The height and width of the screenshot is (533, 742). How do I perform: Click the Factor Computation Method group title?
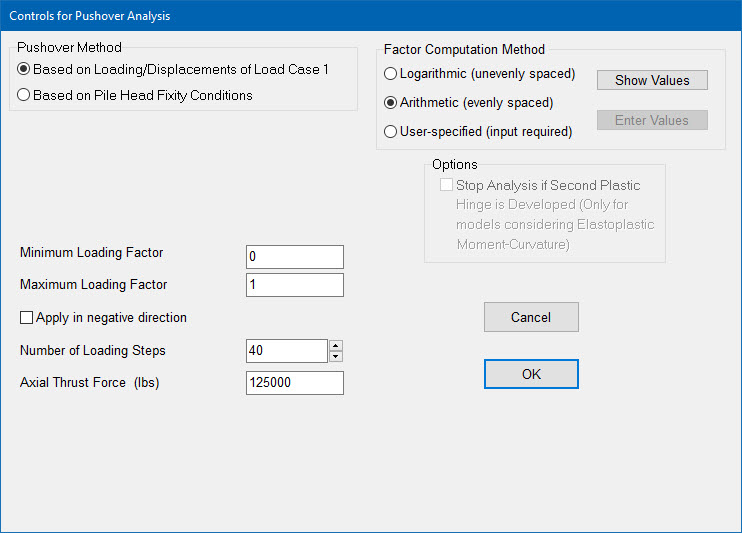(x=464, y=49)
